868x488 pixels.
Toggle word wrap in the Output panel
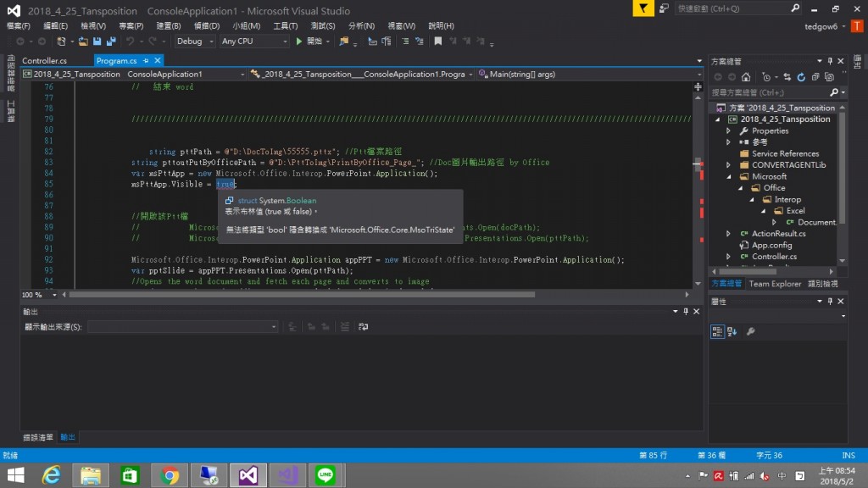coord(363,327)
